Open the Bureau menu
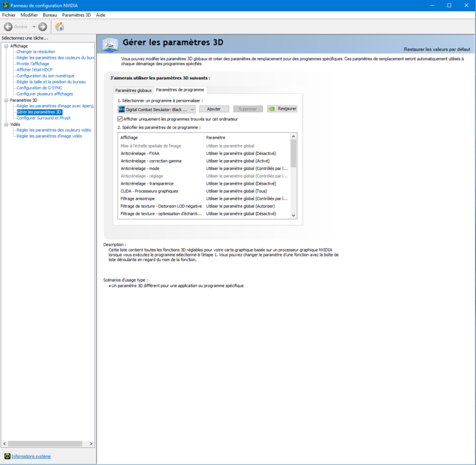Image resolution: width=476 pixels, height=465 pixels. [x=50, y=15]
